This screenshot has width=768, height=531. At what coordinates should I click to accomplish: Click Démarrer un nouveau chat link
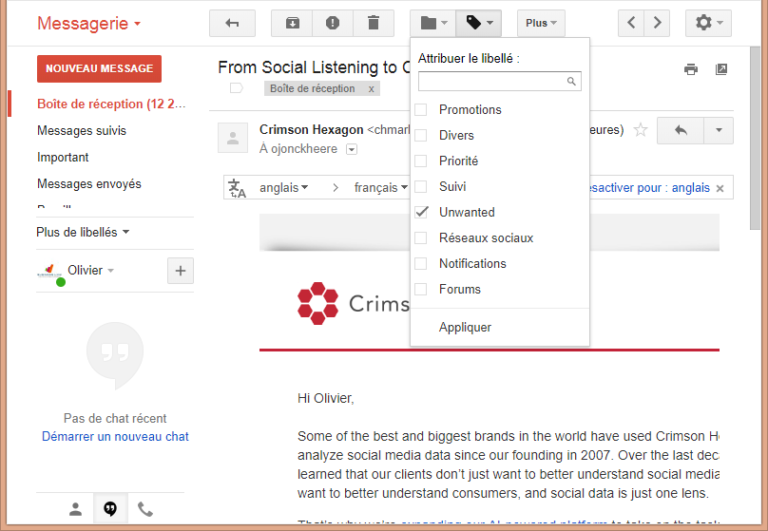pos(115,436)
